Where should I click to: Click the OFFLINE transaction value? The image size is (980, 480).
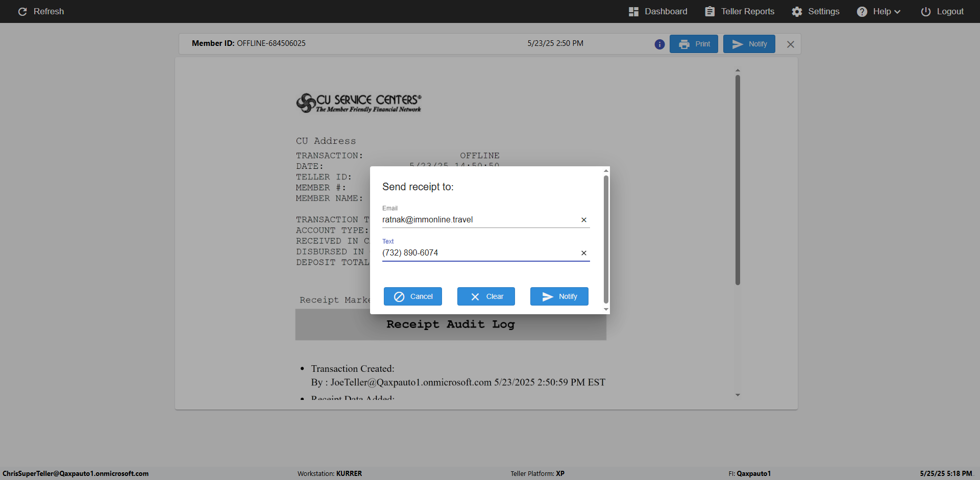point(480,156)
